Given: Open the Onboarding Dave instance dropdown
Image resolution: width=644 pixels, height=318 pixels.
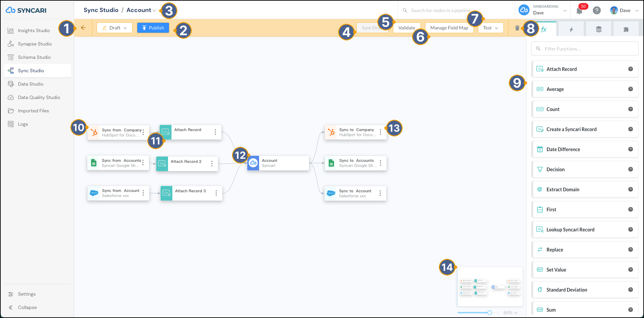Looking at the screenshot, I should click(x=542, y=10).
